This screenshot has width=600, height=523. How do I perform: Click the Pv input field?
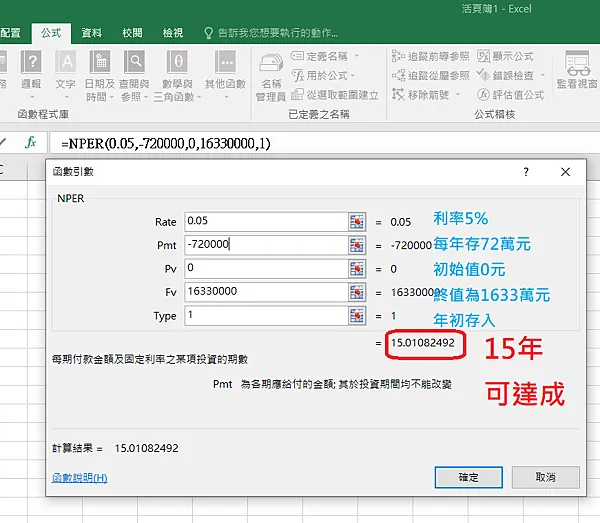tap(266, 269)
